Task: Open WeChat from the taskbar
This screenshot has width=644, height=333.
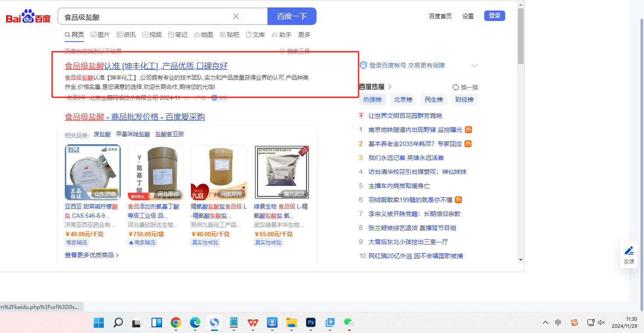Action: (x=348, y=323)
